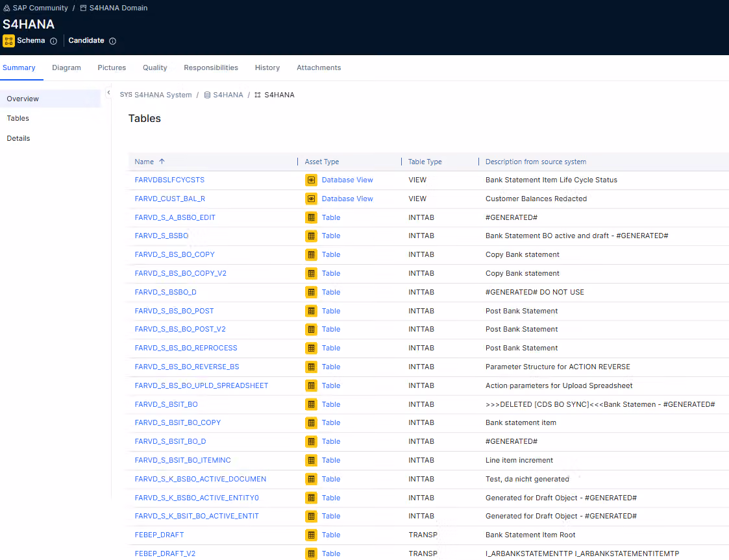This screenshot has height=560, width=729.
Task: Click the Table icon in FARVD_S_BS_BO_POST_V2 row
Action: pos(311,330)
